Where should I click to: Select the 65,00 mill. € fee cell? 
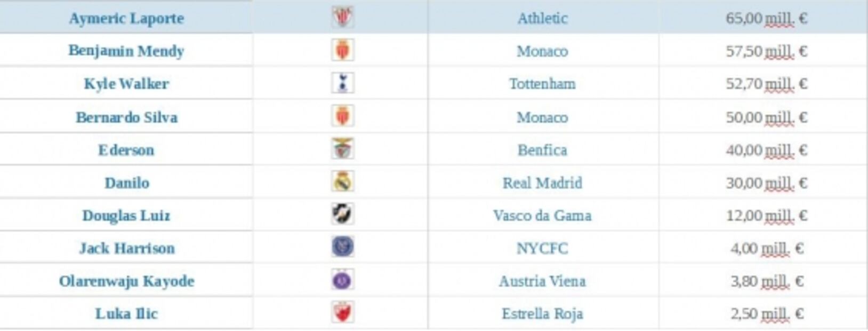pos(766,18)
